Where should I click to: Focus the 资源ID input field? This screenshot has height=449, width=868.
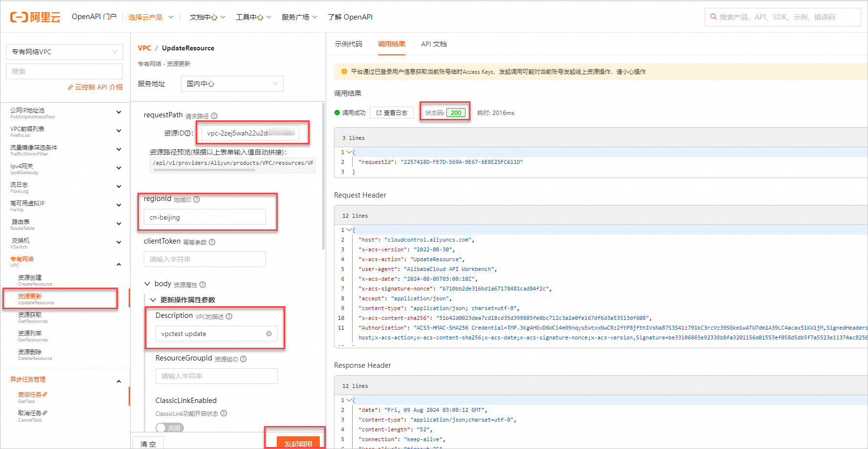(250, 133)
